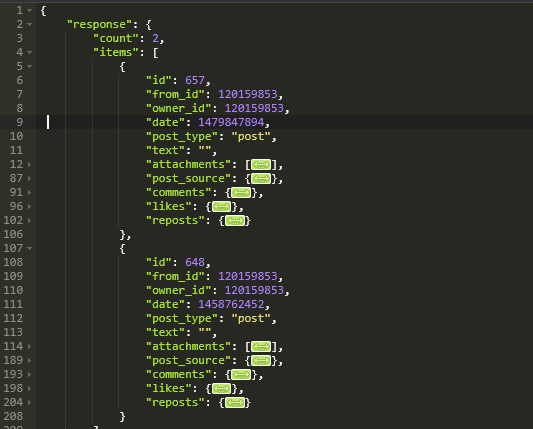Screen dimensions: 533x429
Task: Collapse the root object fold arrow on line 1
Action: pos(30,11)
